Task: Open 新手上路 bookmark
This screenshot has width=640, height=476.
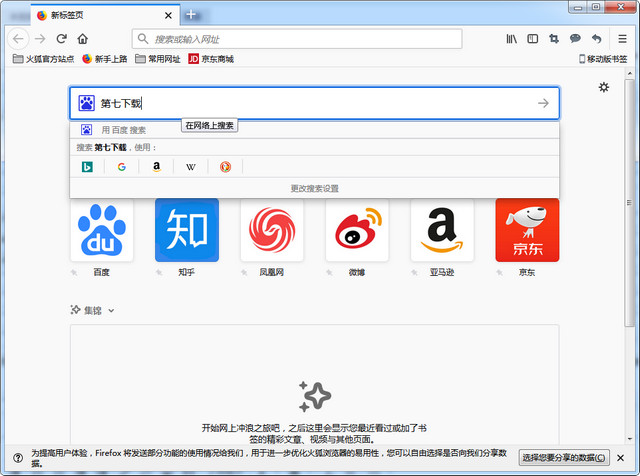Action: [x=104, y=59]
